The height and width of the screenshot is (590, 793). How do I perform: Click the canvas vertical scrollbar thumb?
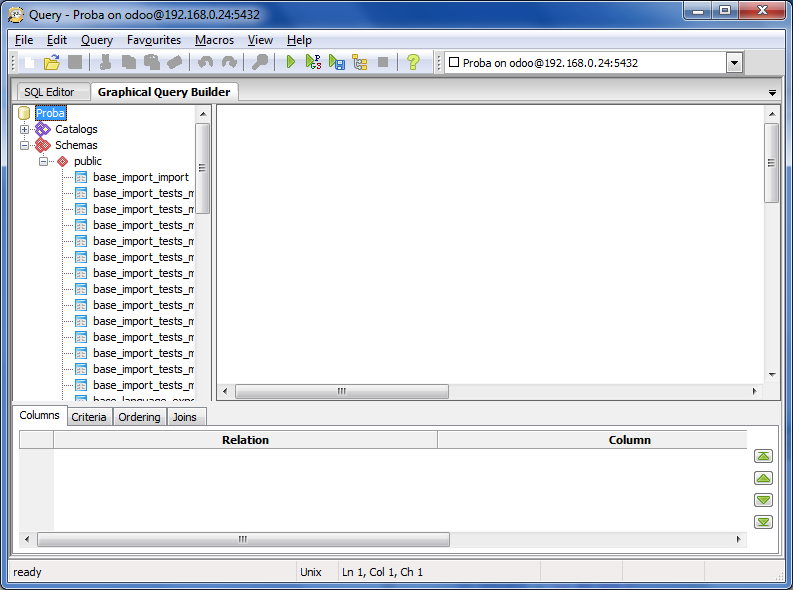click(771, 163)
